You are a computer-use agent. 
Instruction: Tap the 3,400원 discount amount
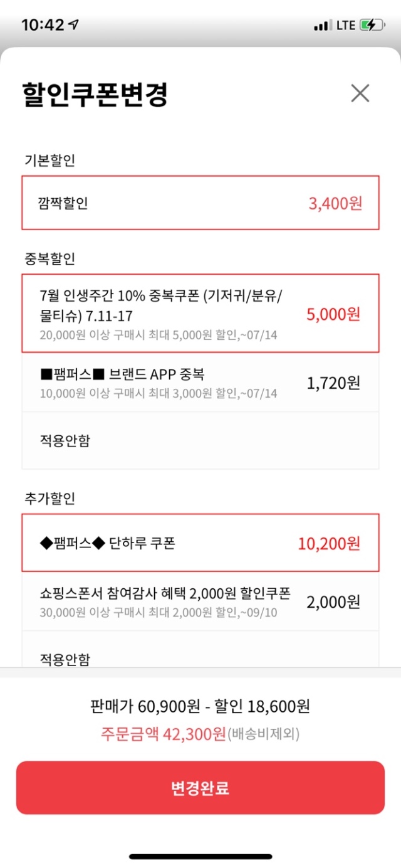[335, 203]
